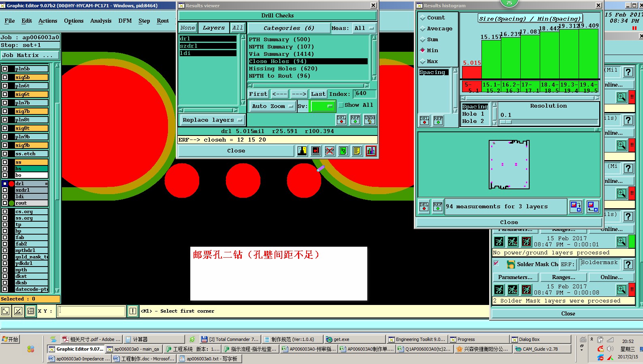Click first running-figure icon in Solder Mask row
Screen dimensions: 643x364
pyautogui.click(x=499, y=290)
